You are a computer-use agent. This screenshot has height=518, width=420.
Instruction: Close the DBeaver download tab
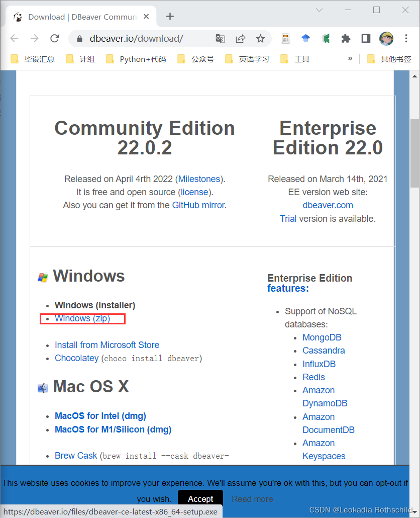click(146, 17)
